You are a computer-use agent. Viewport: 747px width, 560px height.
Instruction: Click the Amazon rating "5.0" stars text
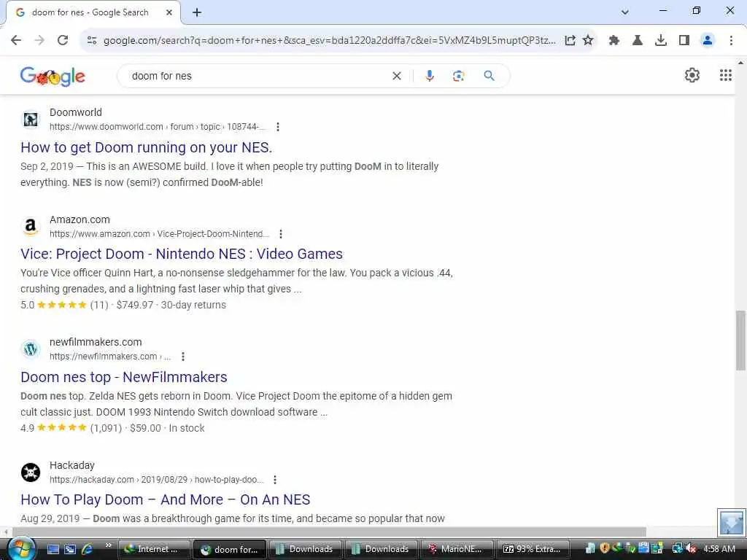tap(65, 306)
